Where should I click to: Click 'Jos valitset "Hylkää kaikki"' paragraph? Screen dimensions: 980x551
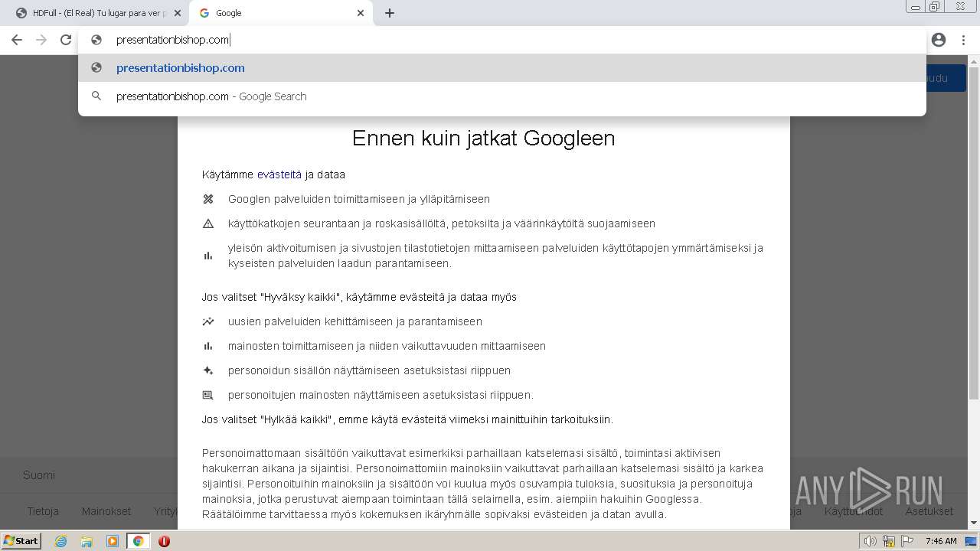click(407, 419)
